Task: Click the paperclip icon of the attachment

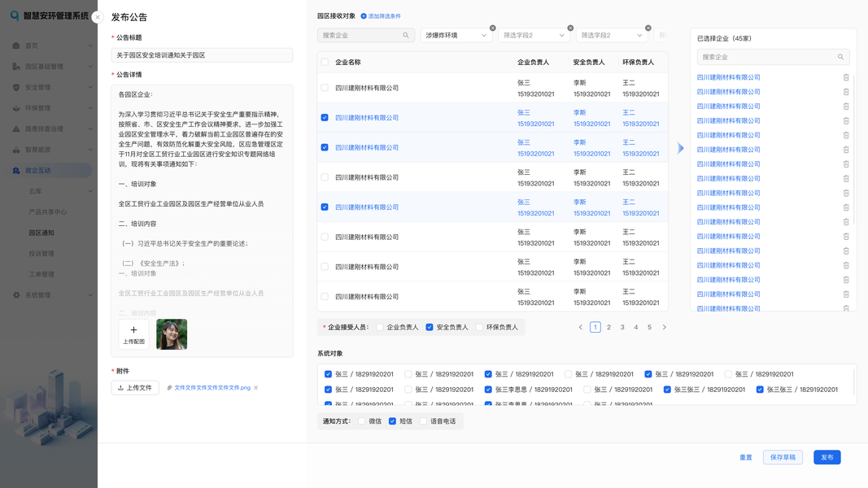Action: [x=170, y=388]
